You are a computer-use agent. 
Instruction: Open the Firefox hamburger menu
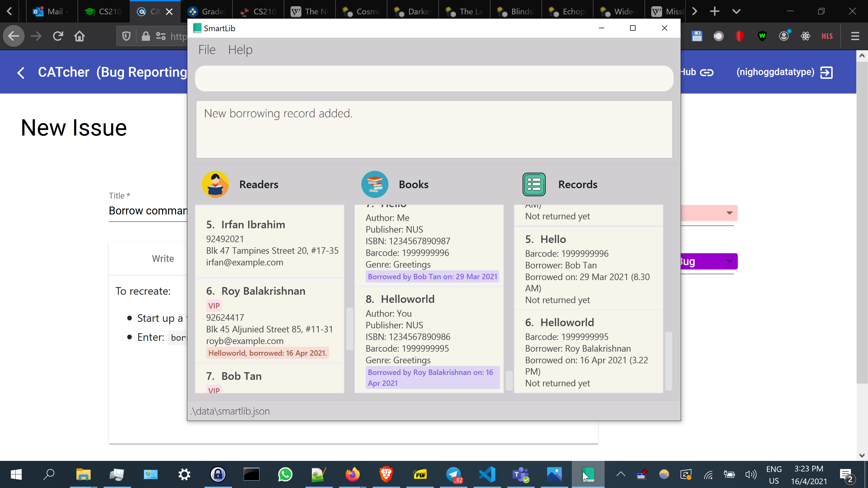point(855,36)
